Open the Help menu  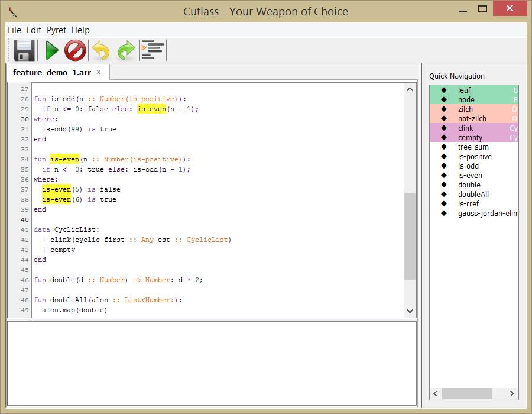(80, 30)
